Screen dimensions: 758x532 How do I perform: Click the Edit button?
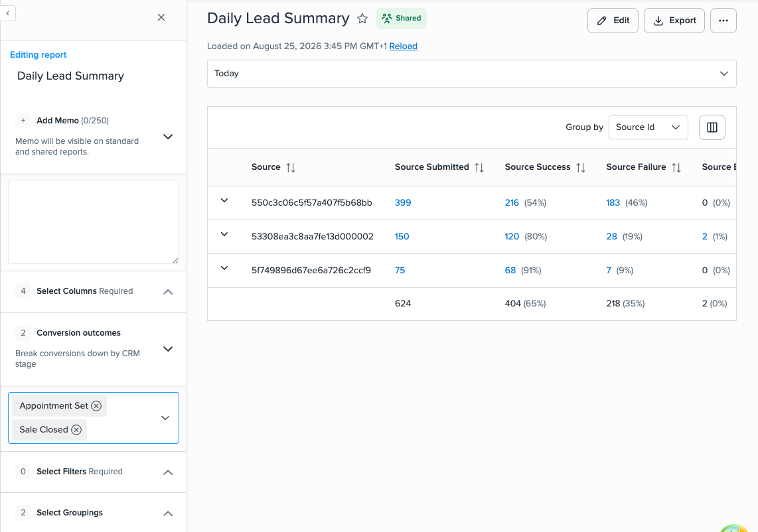point(613,21)
